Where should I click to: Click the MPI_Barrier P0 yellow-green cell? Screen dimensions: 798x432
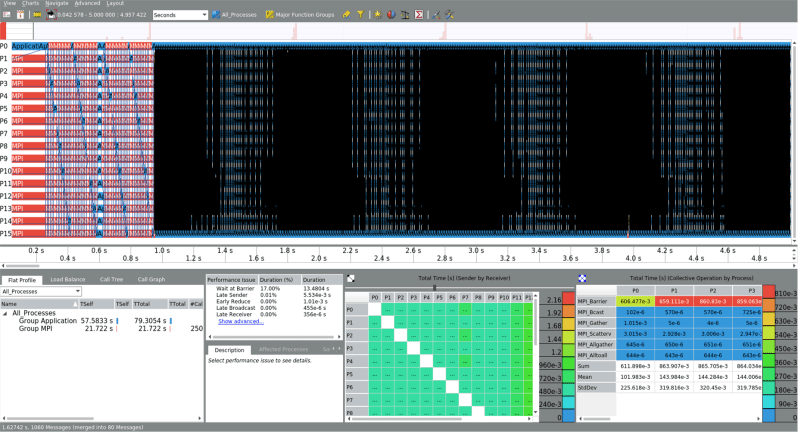click(x=636, y=301)
